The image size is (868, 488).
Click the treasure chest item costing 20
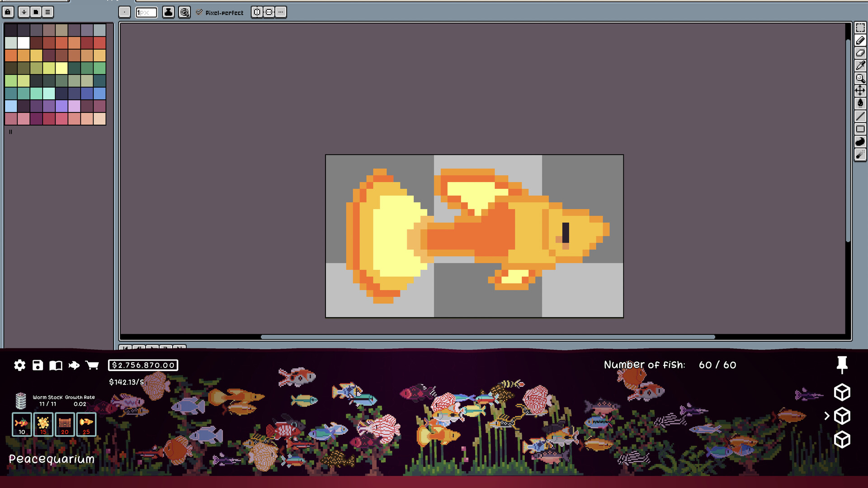tap(65, 424)
